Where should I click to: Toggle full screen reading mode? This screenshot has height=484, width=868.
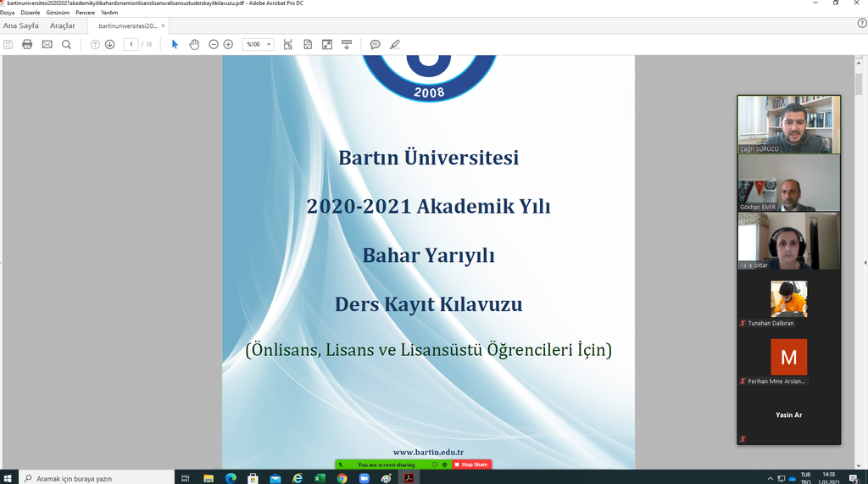[327, 44]
